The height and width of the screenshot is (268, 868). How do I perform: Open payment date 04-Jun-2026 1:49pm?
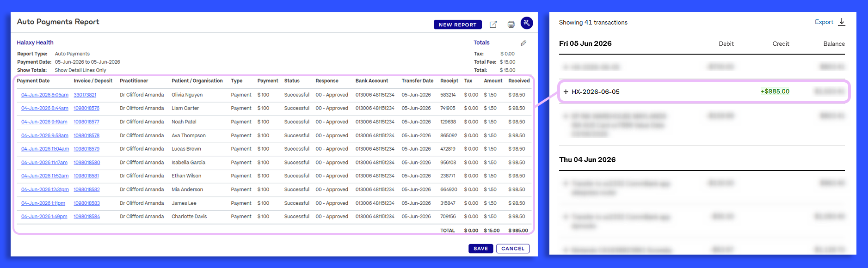tap(44, 217)
